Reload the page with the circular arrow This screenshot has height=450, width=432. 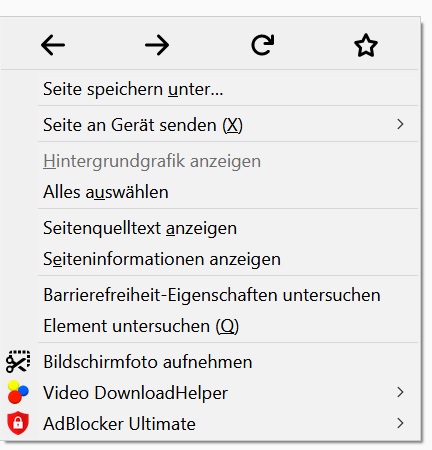pyautogui.click(x=263, y=45)
